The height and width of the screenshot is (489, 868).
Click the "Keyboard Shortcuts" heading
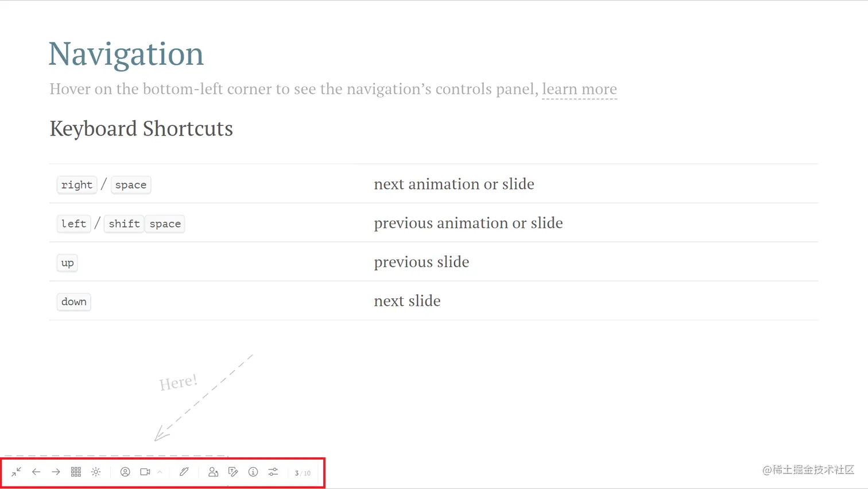(141, 129)
